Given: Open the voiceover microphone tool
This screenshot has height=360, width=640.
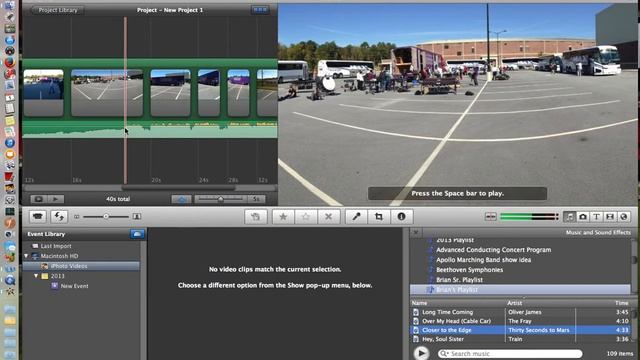Looking at the screenshot, I should pyautogui.click(x=356, y=217).
